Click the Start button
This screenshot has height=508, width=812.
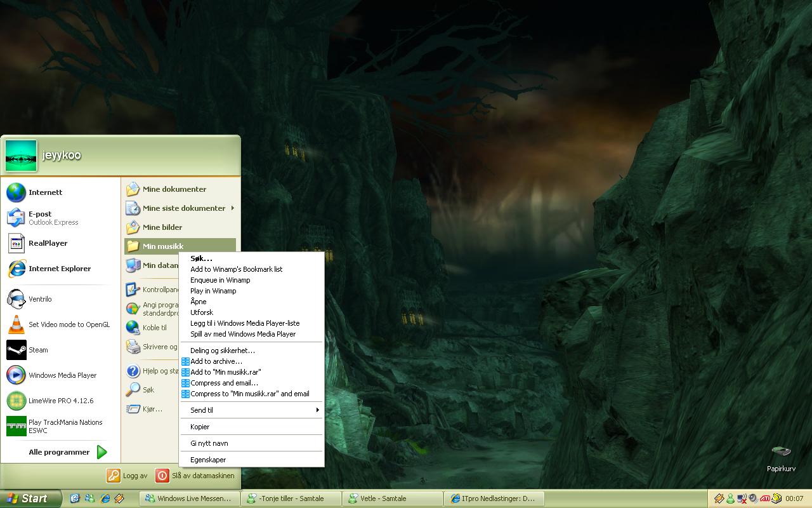[30, 498]
